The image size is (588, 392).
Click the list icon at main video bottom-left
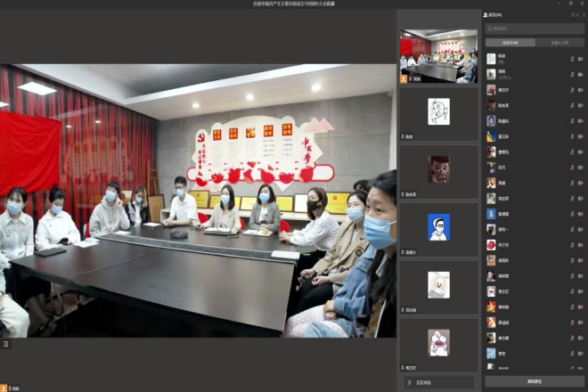click(x=5, y=343)
